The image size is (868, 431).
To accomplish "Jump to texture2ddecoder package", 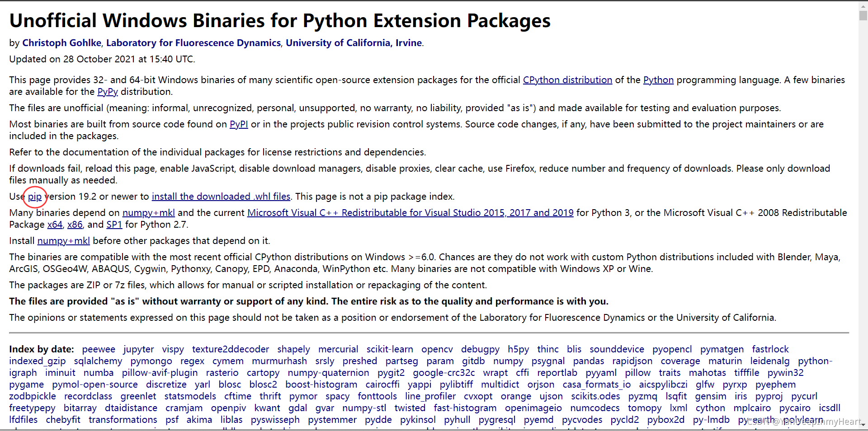I will (x=231, y=349).
